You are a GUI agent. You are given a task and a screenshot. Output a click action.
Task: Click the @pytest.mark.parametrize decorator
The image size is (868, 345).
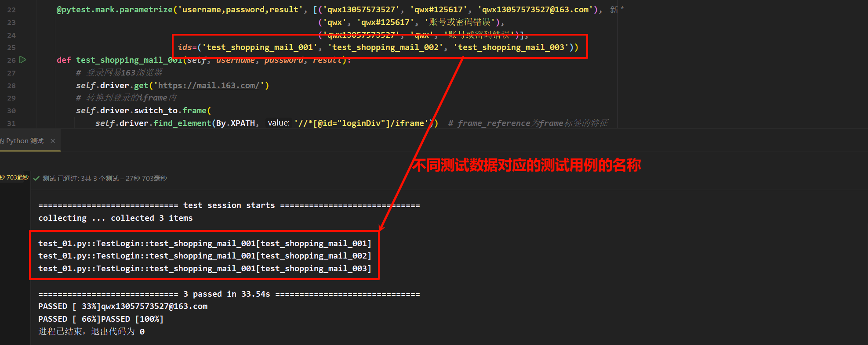pyautogui.click(x=115, y=10)
